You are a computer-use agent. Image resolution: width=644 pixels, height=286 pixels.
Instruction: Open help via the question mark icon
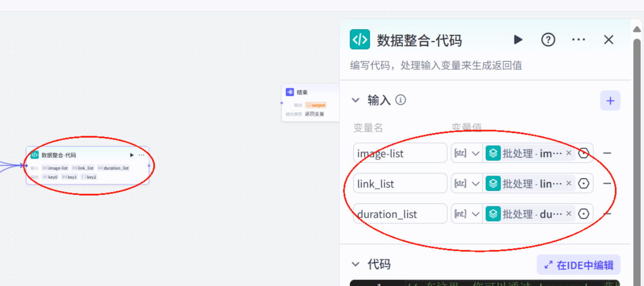(548, 40)
